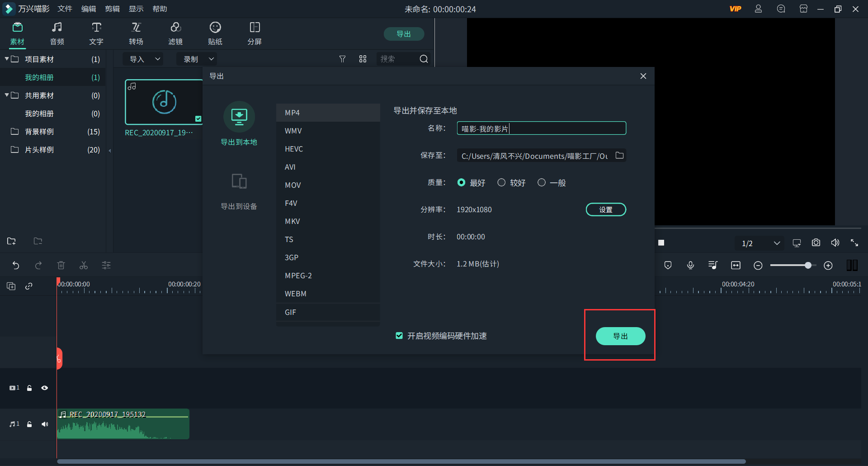The width and height of the screenshot is (868, 466).
Task: Click the voiceover microphone icon
Action: coord(690,266)
